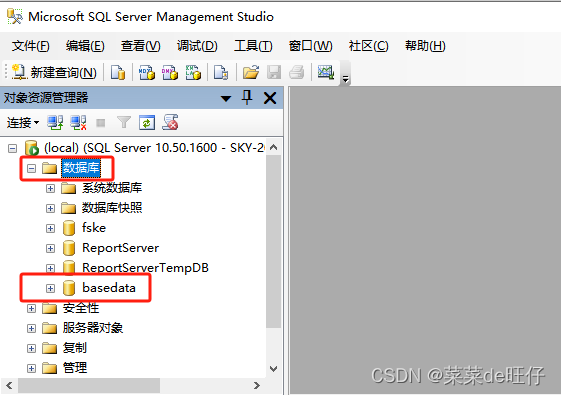Open the 查看(V) menu
This screenshot has width=561, height=395.
point(141,46)
